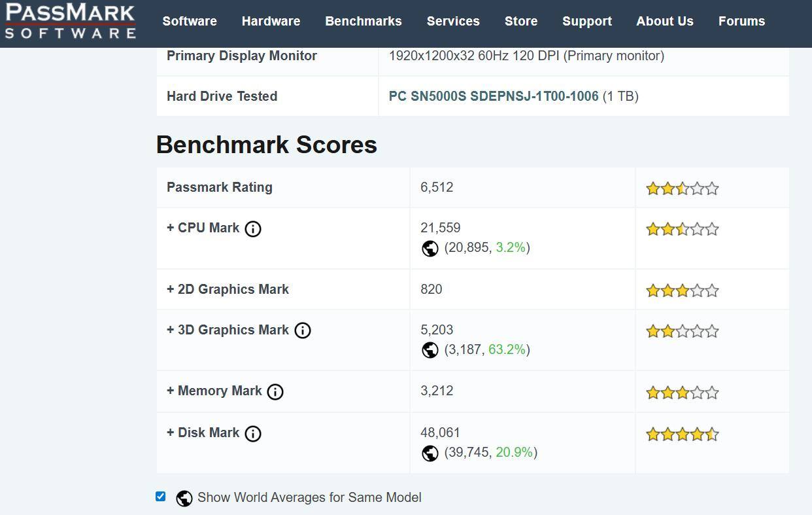Click the 1920x1200x32 60Hz monitor value
The image size is (812, 515).
click(x=526, y=56)
